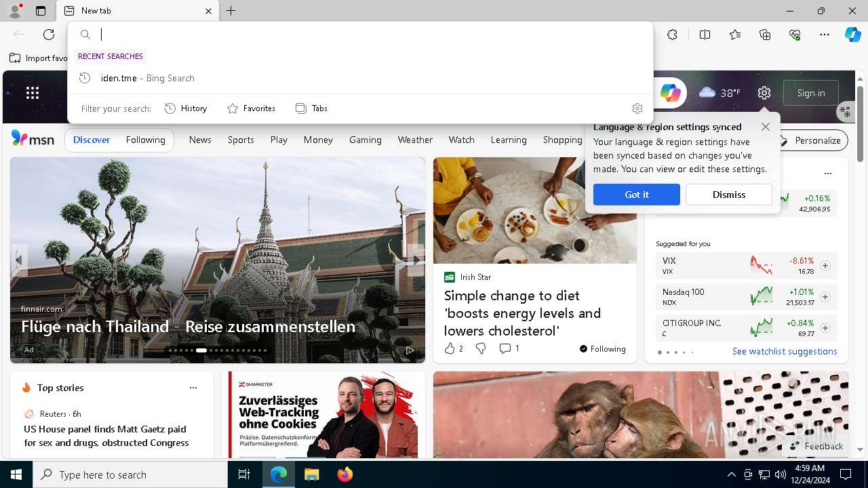Open the Collections toolbar icon
868x488 pixels.
click(765, 35)
